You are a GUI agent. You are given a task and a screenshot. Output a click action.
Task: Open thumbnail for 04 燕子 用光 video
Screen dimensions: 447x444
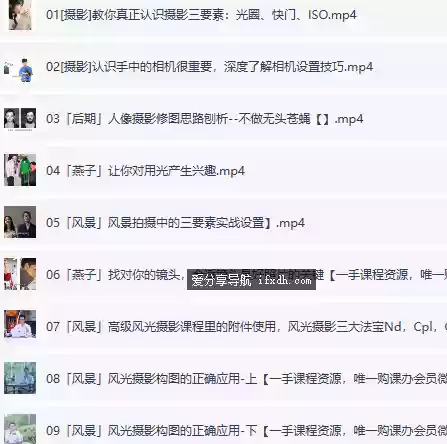click(20, 170)
